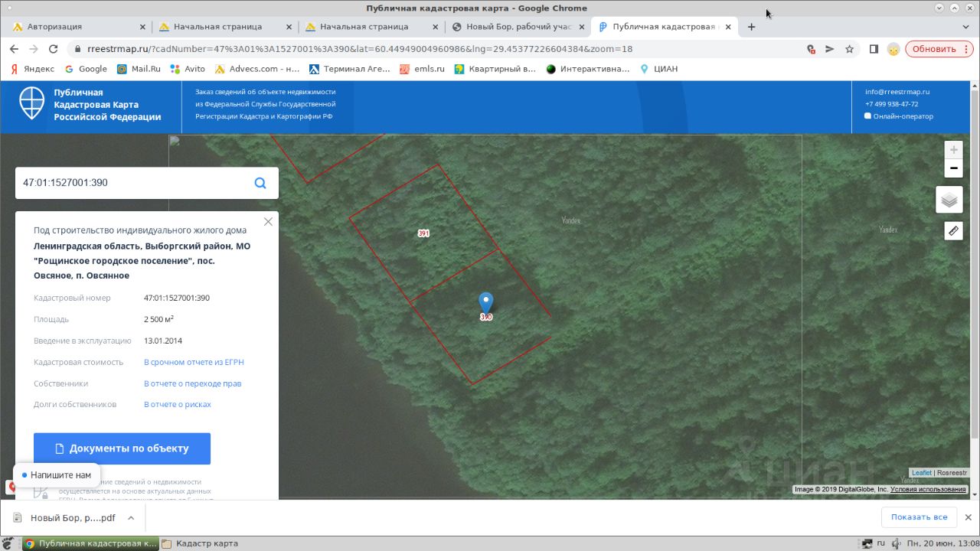Bookmark this page with star icon

click(x=849, y=49)
